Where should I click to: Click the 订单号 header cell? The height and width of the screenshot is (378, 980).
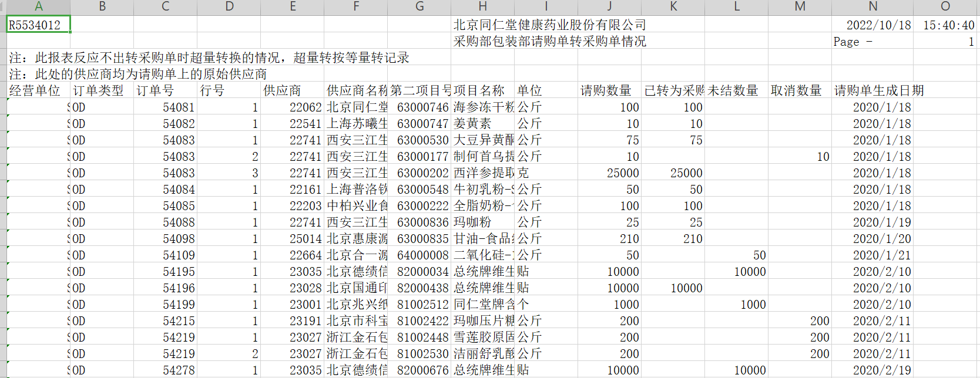coord(156,90)
